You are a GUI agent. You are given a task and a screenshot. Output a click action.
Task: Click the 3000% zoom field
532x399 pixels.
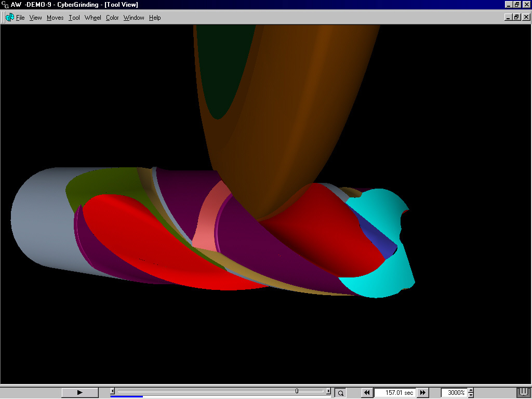(x=454, y=393)
